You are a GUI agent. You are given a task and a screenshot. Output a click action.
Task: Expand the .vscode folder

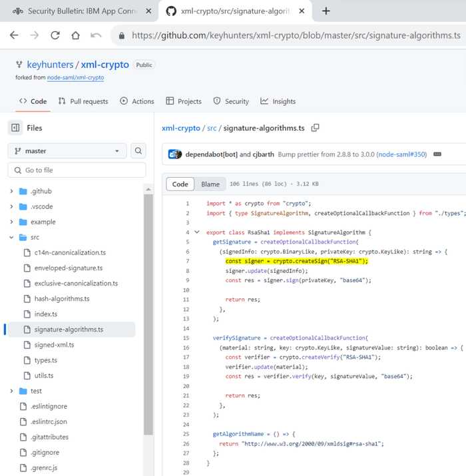(x=11, y=206)
